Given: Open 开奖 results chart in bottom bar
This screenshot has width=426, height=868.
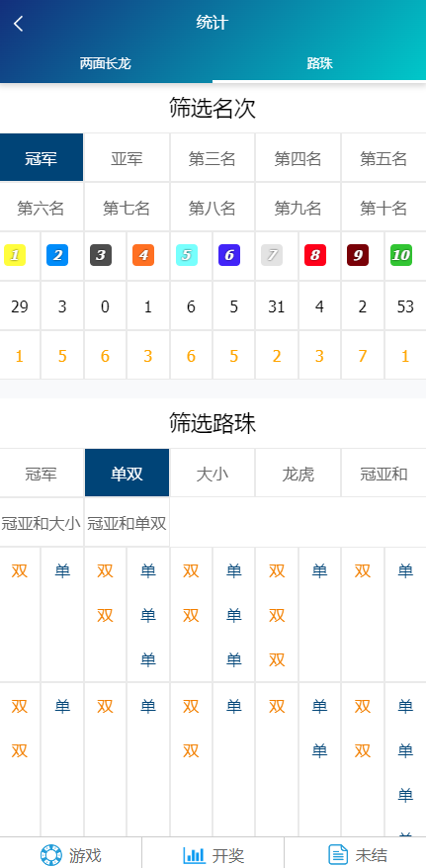Looking at the screenshot, I should click(213, 855).
